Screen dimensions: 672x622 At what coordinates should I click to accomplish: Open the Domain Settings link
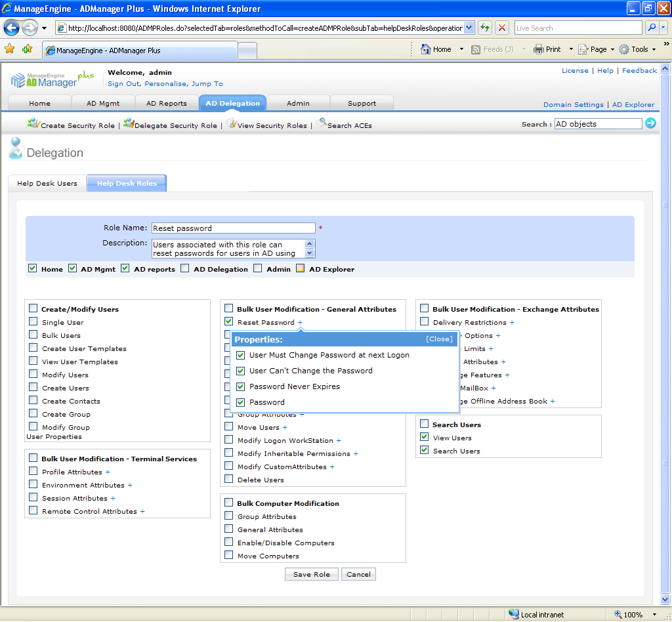coord(573,104)
